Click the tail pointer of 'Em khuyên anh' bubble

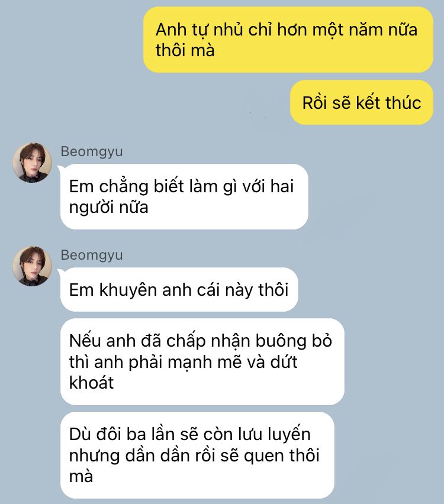(60, 272)
